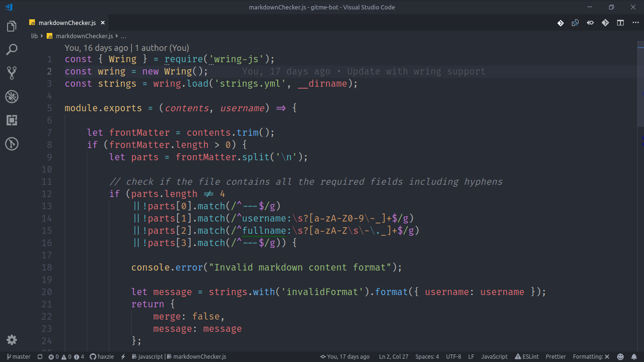
Task: Click the 'master' branch indicator
Action: click(x=18, y=357)
